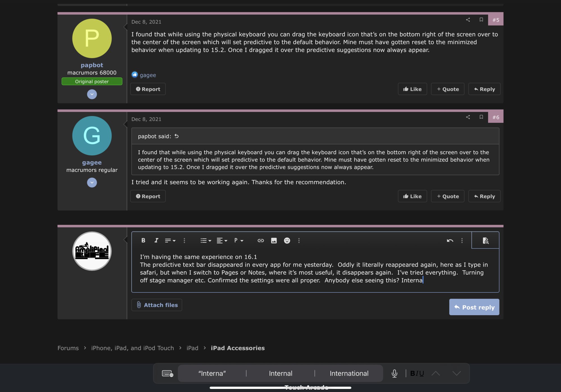
Task: Toggle bold formatting in the reply editor
Action: [x=143, y=240]
